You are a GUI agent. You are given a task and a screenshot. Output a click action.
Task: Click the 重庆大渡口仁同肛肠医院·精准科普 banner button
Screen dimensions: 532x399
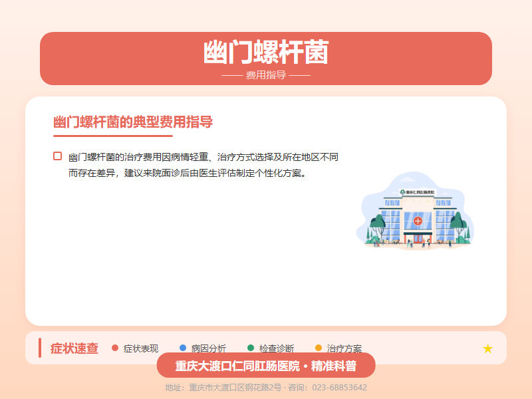pyautogui.click(x=266, y=365)
